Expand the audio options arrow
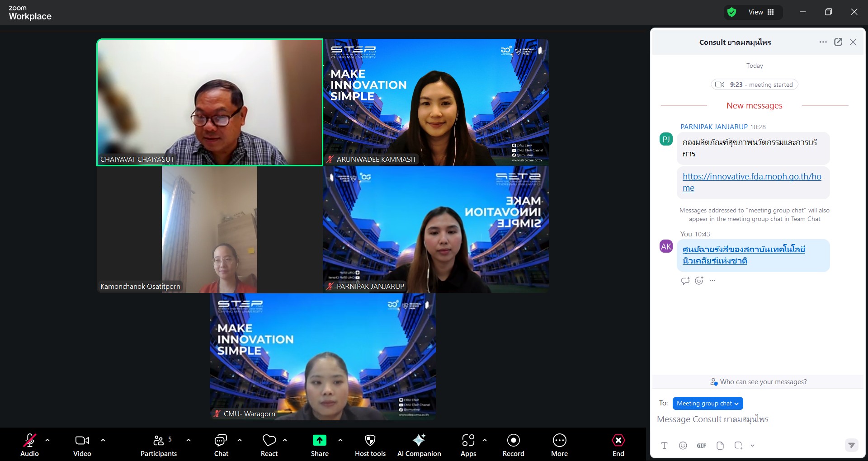The image size is (868, 461). pos(47,440)
